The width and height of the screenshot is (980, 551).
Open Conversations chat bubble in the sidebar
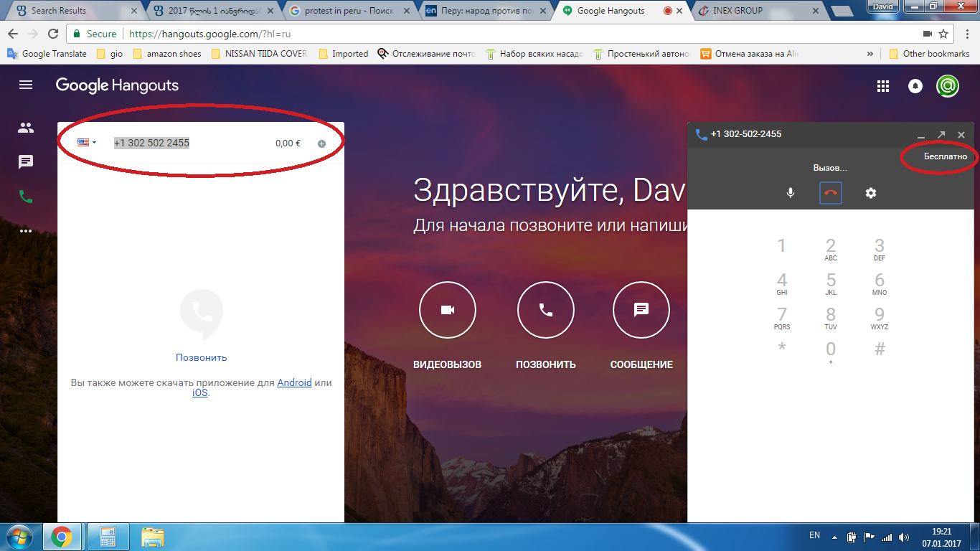[26, 162]
